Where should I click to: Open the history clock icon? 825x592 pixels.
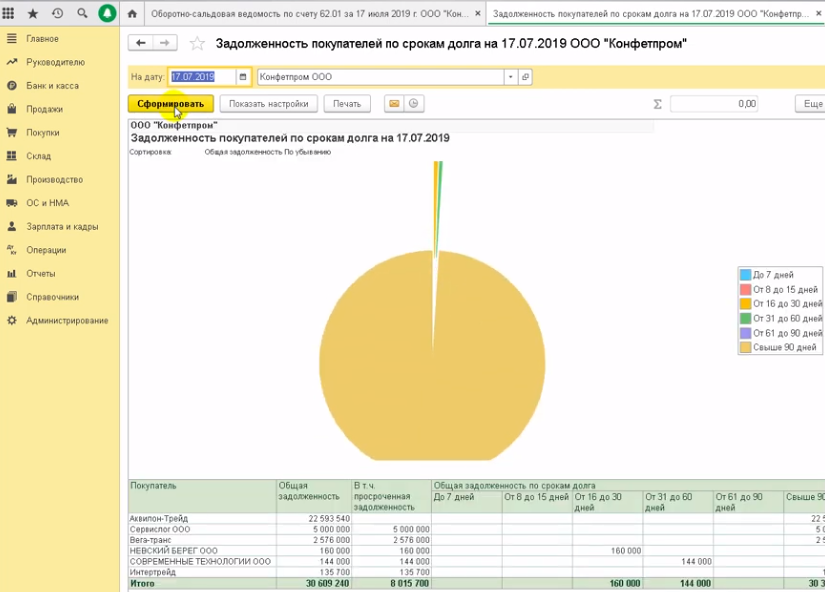coord(57,14)
